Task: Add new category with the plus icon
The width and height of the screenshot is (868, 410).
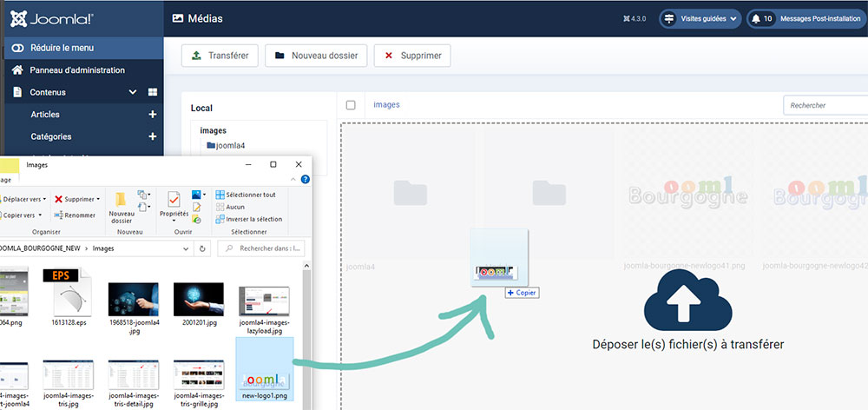Action: [x=153, y=137]
